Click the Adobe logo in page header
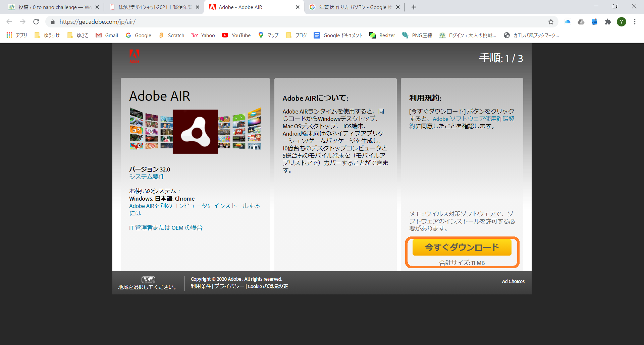Image resolution: width=644 pixels, height=345 pixels. [135, 56]
